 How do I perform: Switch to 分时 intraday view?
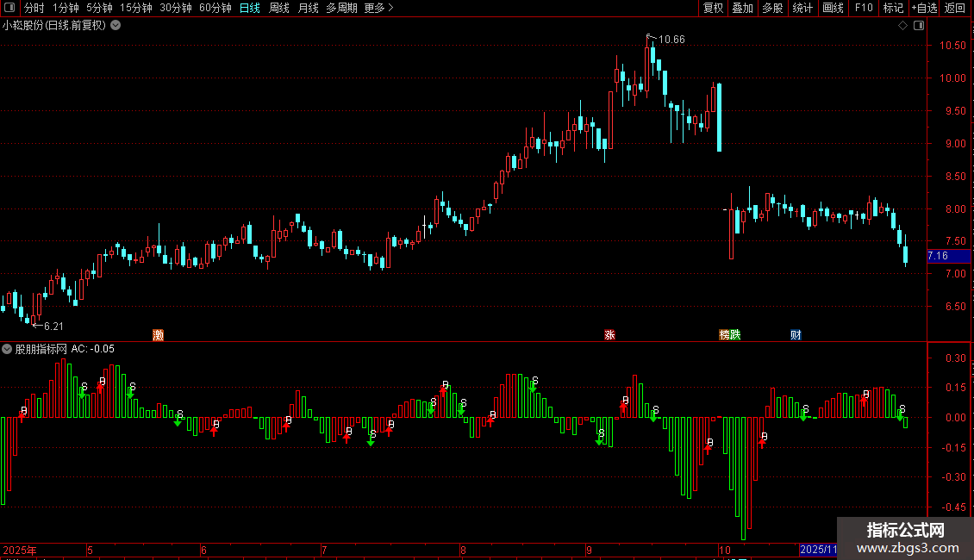point(34,8)
